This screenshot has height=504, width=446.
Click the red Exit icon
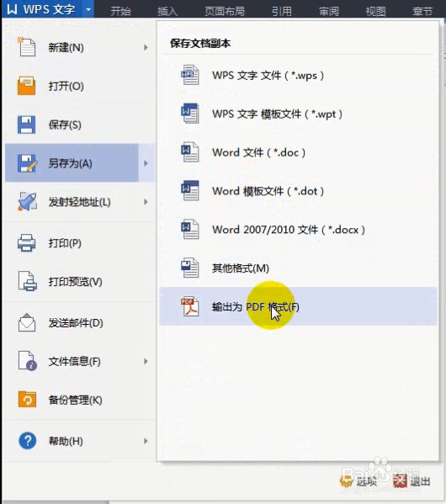click(x=400, y=480)
